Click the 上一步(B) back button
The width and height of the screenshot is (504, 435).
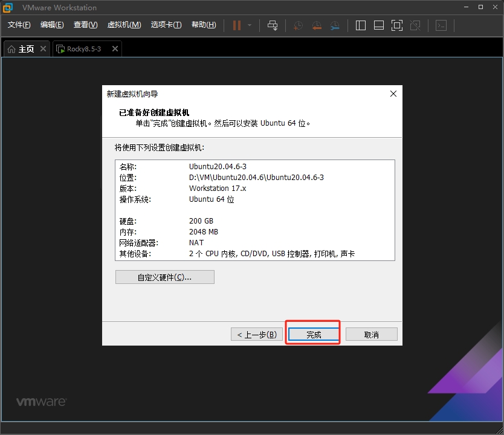point(256,335)
